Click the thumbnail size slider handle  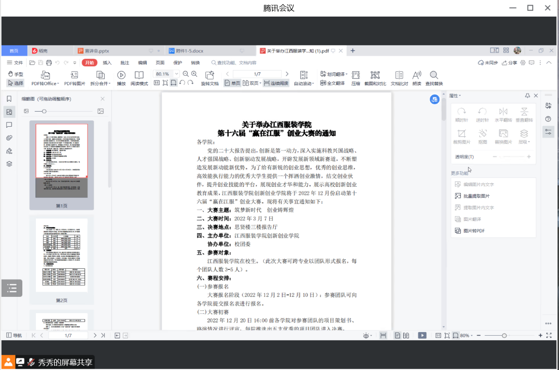tap(44, 112)
